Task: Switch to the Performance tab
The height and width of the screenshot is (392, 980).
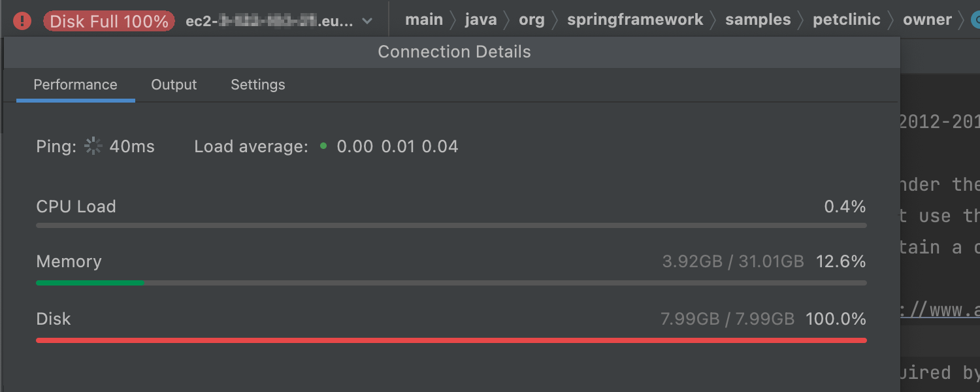Action: (x=75, y=85)
